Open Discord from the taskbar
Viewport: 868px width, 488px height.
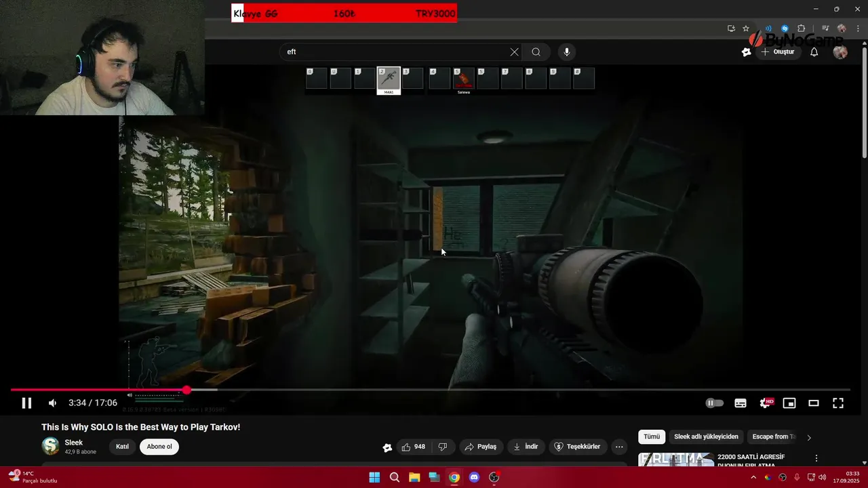[x=474, y=477]
